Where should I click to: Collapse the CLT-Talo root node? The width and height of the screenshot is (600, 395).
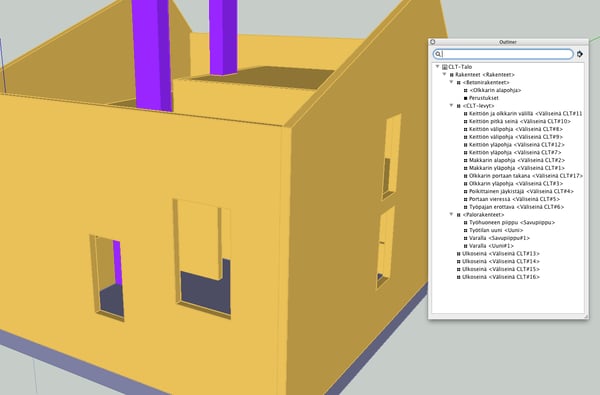pyautogui.click(x=437, y=67)
